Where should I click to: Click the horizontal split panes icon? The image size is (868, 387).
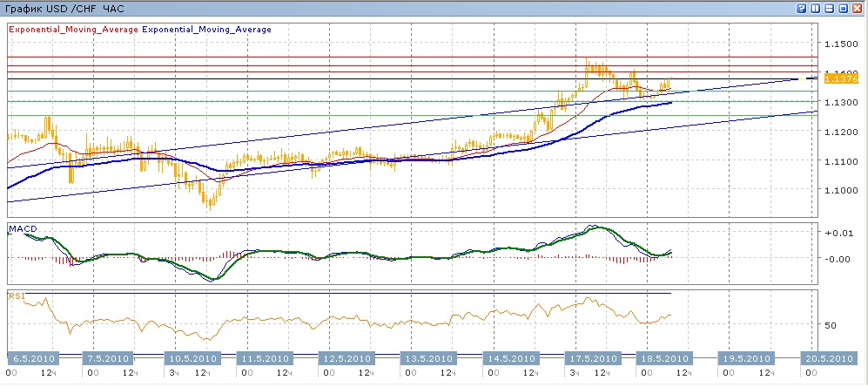pyautogui.click(x=830, y=8)
